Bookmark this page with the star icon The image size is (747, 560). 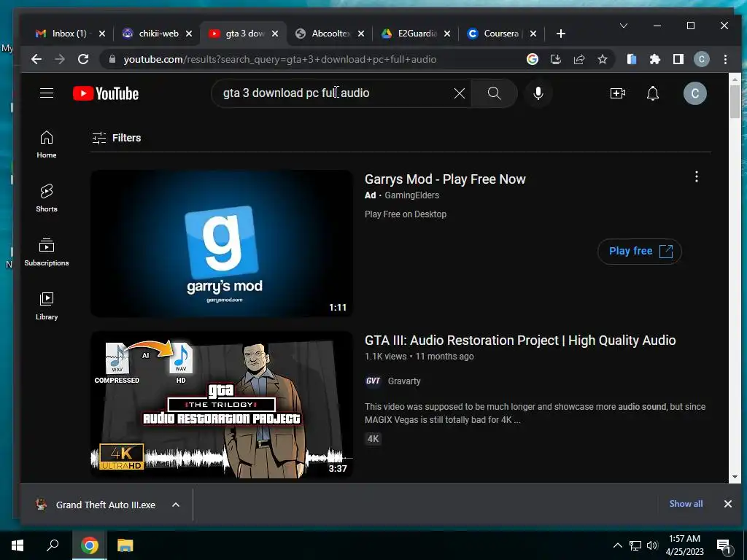tap(603, 59)
